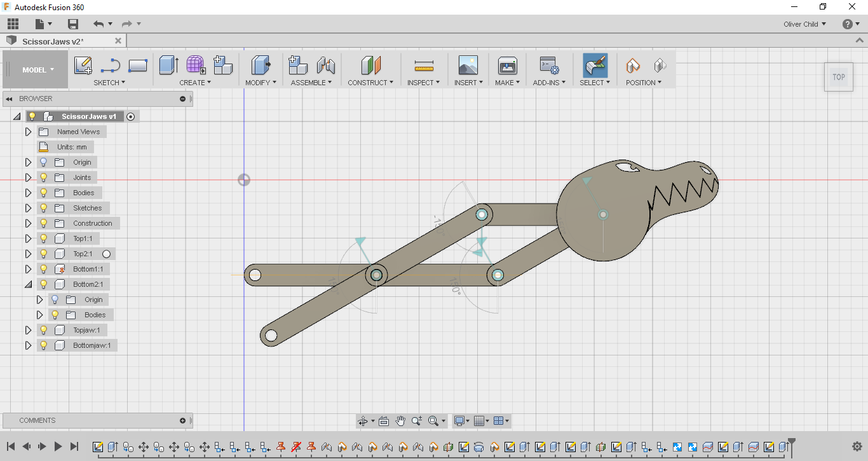868x461 pixels.
Task: Hide the Topjaw:1 component
Action: 44,330
